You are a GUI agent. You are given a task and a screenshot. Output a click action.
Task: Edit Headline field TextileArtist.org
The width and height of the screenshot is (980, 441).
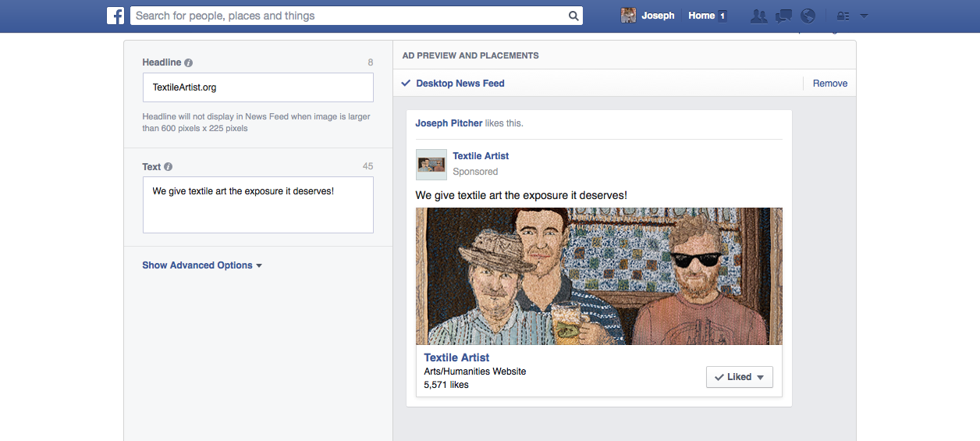pyautogui.click(x=257, y=87)
